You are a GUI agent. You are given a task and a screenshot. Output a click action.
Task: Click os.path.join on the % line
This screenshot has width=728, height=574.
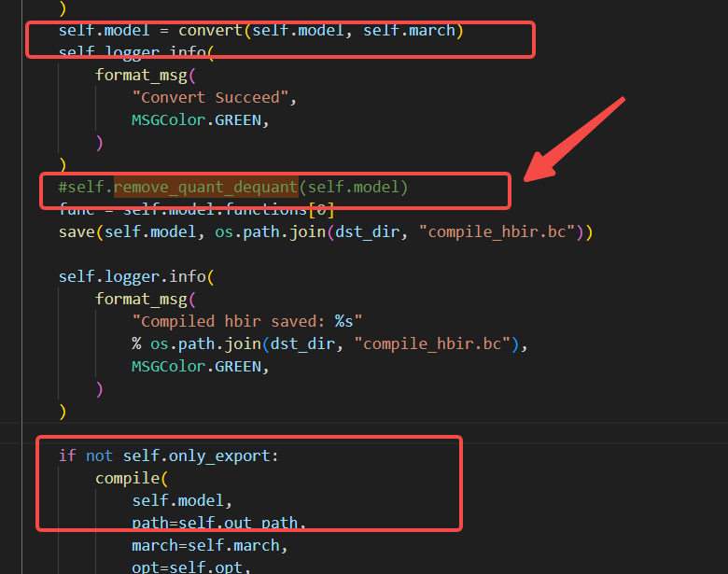pos(205,343)
